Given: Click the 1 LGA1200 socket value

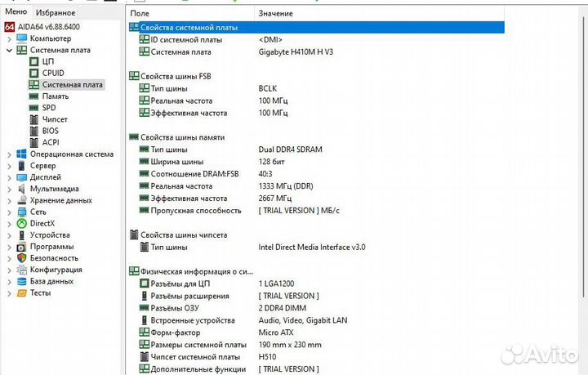Looking at the screenshot, I should coord(276,283).
